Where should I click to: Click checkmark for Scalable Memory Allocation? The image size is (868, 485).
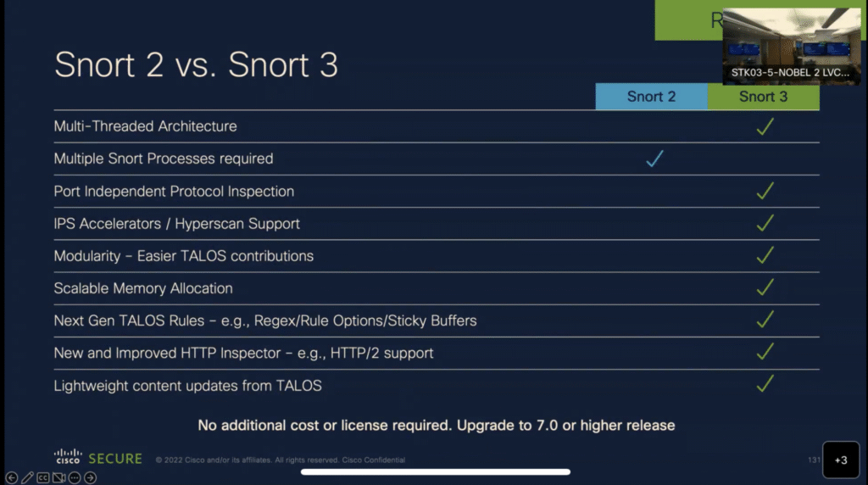(765, 287)
